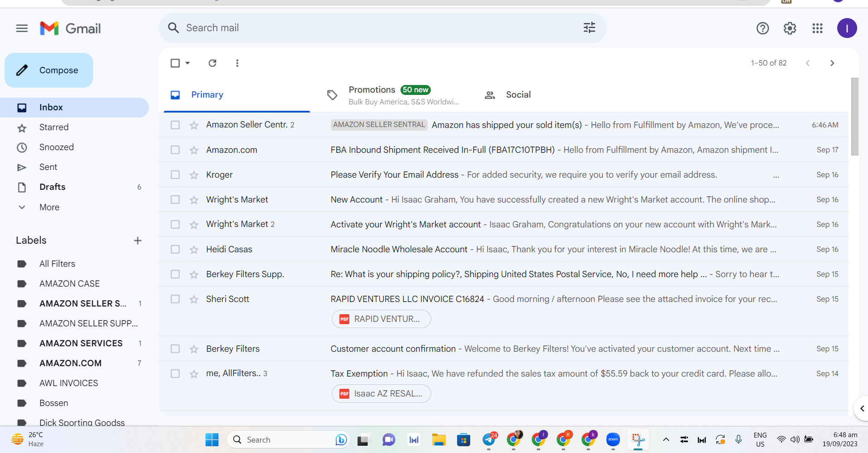Click the Windows taskbar Search box

tap(288, 439)
